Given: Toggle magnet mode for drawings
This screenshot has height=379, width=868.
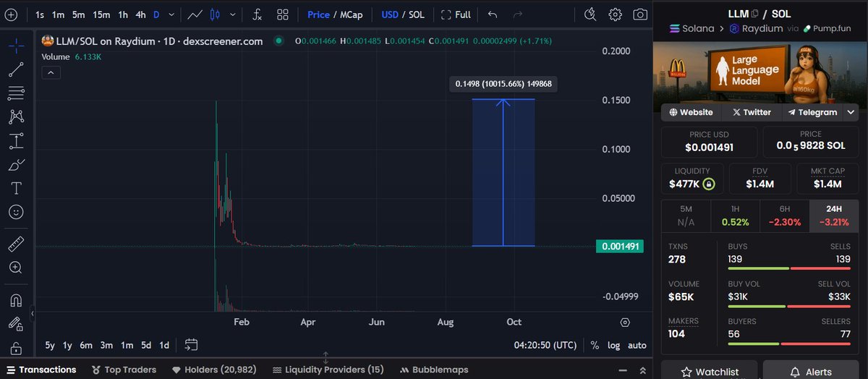Looking at the screenshot, I should pyautogui.click(x=16, y=299).
